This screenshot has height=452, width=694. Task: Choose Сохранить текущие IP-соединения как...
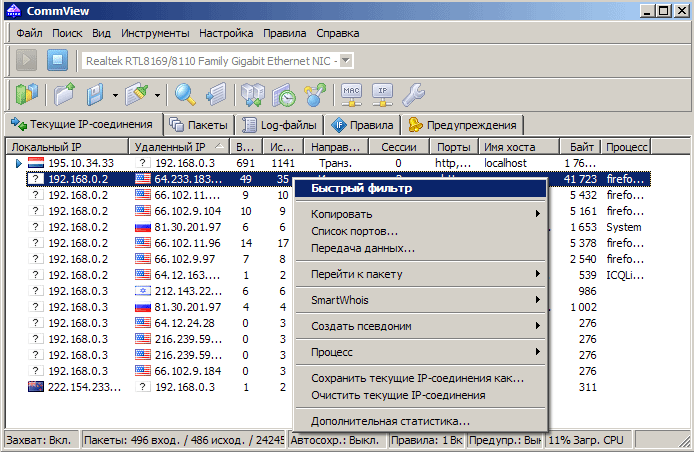click(420, 379)
